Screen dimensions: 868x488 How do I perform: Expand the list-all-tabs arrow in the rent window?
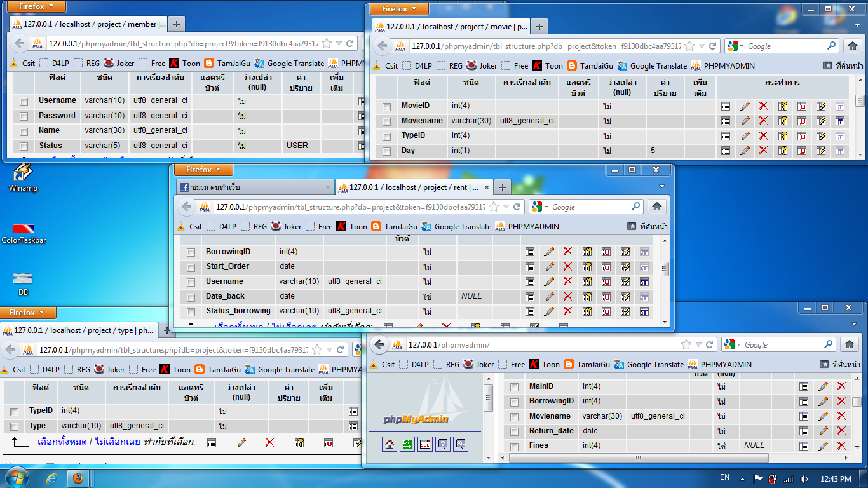(x=661, y=187)
